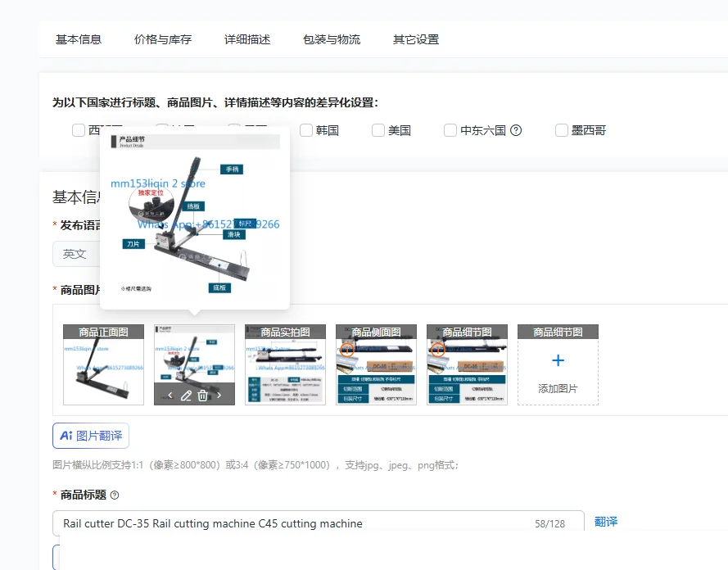Select the 商品正面图 thumbnail
Viewport: 728px width, 570px height.
click(x=103, y=364)
